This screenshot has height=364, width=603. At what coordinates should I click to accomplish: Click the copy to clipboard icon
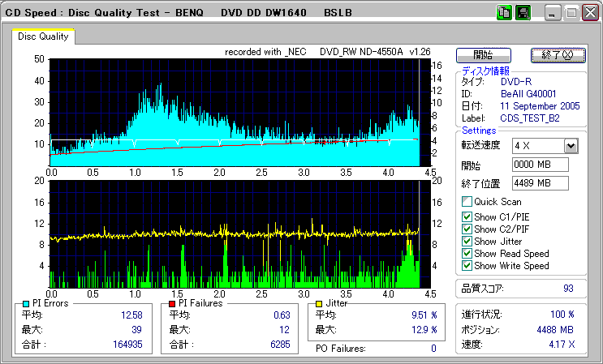point(504,12)
